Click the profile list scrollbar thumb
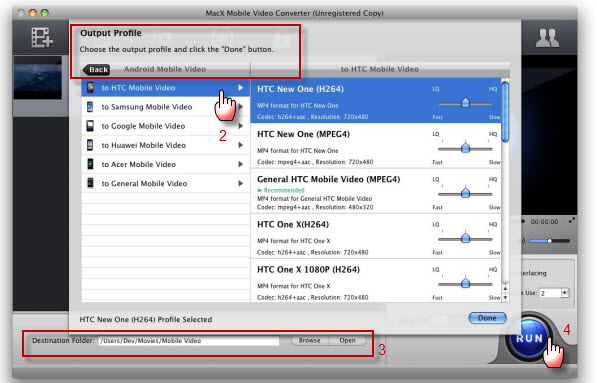The height and width of the screenshot is (383, 597). [505, 112]
